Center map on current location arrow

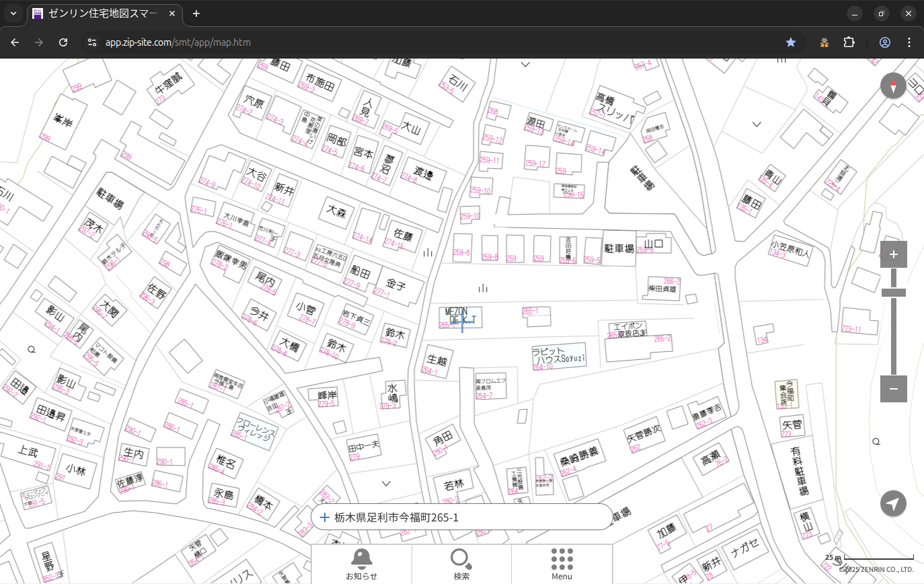coord(893,503)
